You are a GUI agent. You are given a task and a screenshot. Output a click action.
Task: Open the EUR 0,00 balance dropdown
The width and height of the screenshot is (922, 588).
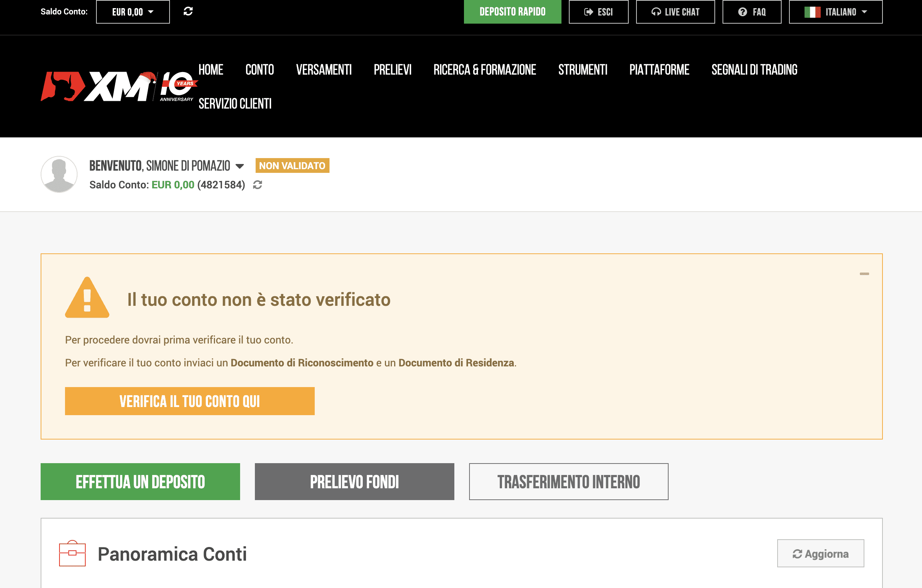pos(133,12)
